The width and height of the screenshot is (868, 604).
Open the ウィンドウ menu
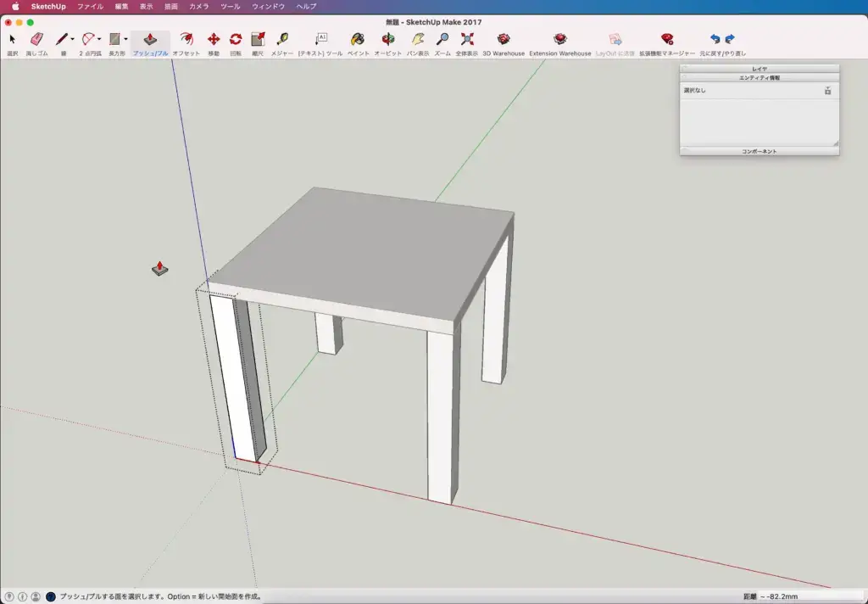tap(268, 7)
